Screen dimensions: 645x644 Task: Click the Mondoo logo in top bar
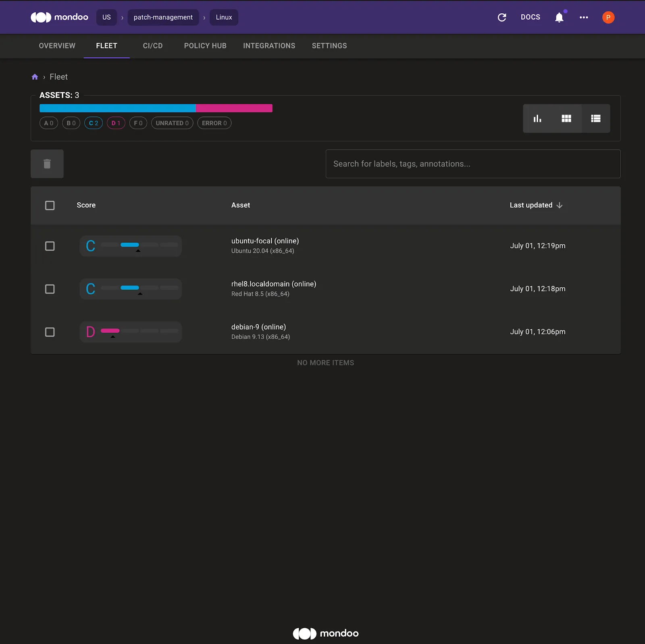pos(59,17)
